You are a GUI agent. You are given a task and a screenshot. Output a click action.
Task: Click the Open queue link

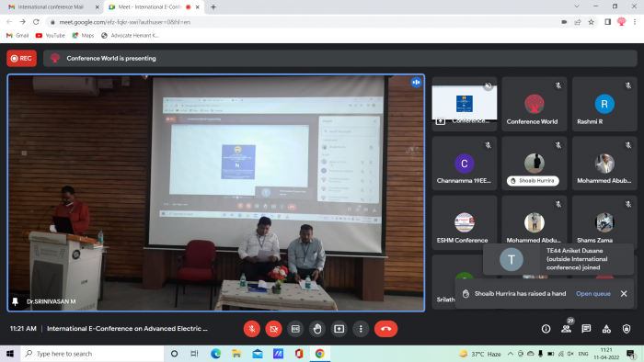point(593,293)
